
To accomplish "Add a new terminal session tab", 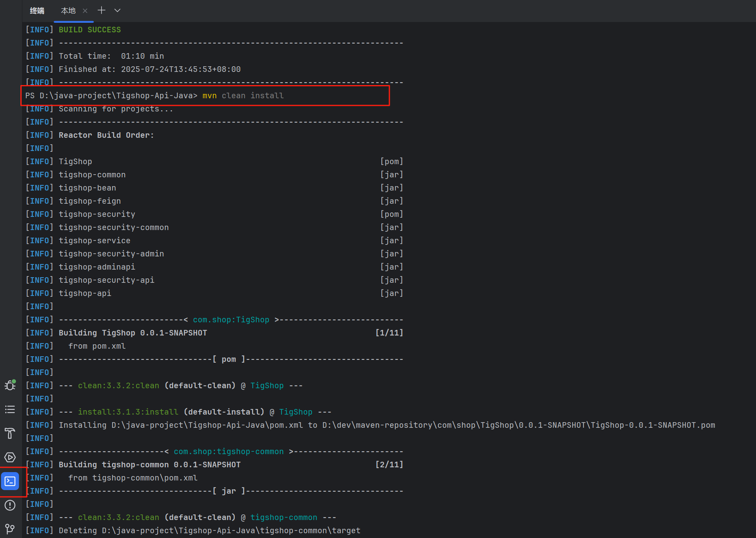I will 101,10.
